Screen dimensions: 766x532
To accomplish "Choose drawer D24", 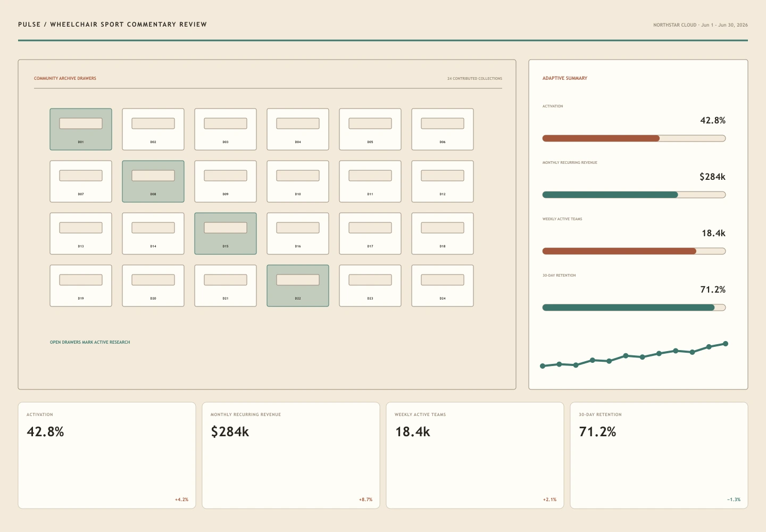I will 443,286.
